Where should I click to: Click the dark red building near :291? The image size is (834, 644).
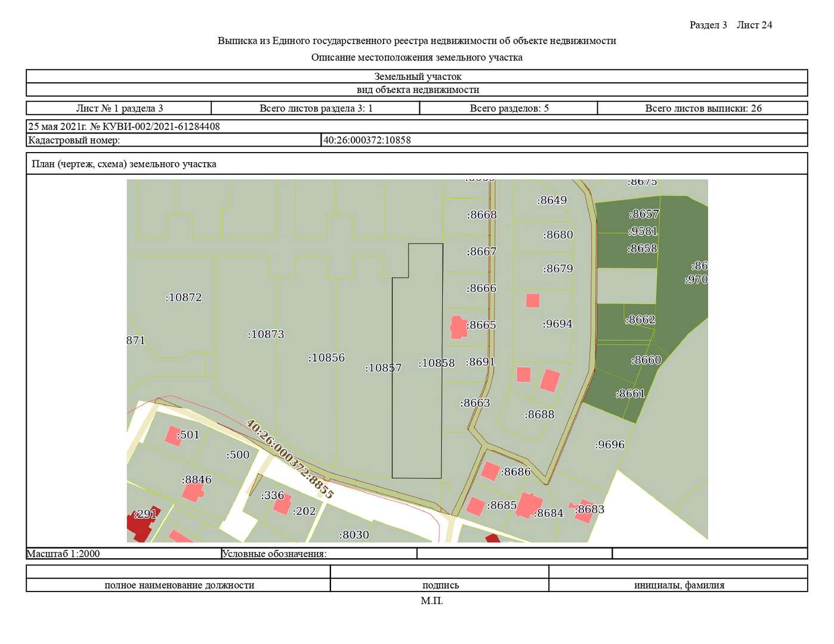138,525
